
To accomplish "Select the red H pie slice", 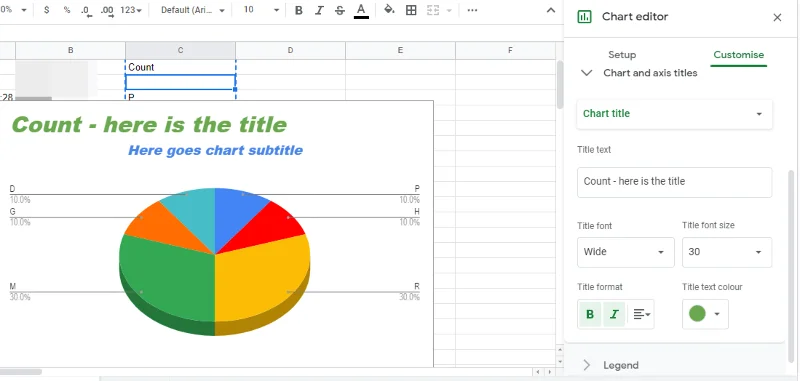I will 270,227.
